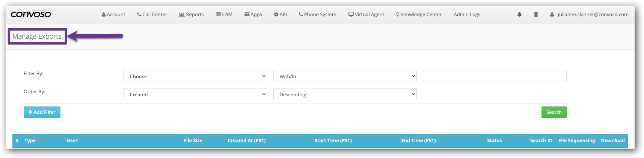Click the green Search button
The image size is (644, 158).
[x=554, y=112]
